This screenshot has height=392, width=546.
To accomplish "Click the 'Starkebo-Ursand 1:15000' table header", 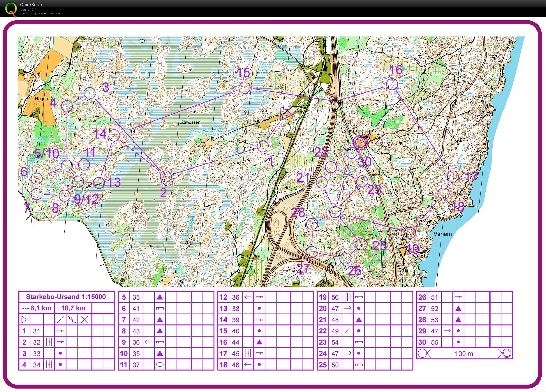I will [x=66, y=297].
